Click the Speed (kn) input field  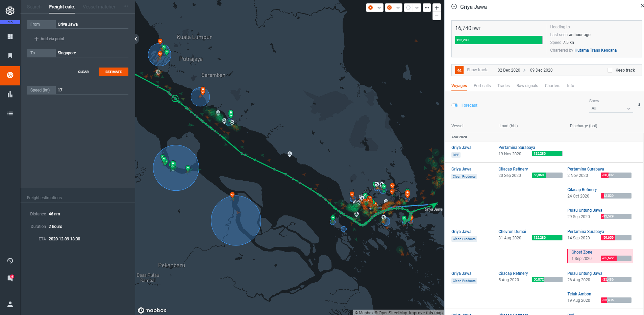(x=78, y=90)
